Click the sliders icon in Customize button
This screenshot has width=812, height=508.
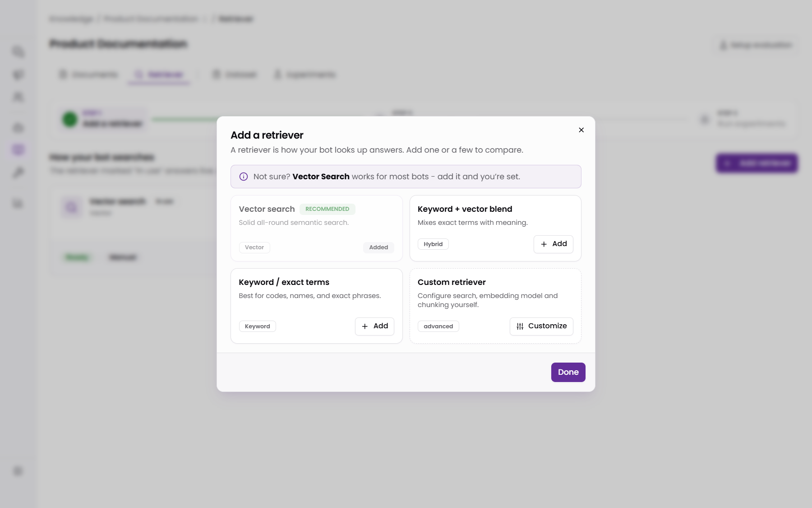(520, 326)
